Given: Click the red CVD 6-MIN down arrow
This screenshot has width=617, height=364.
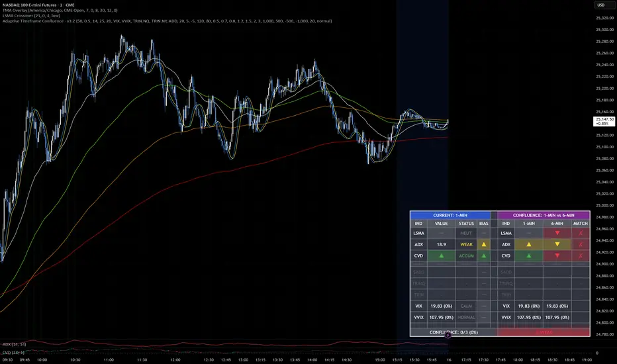Looking at the screenshot, I should 557,255.
